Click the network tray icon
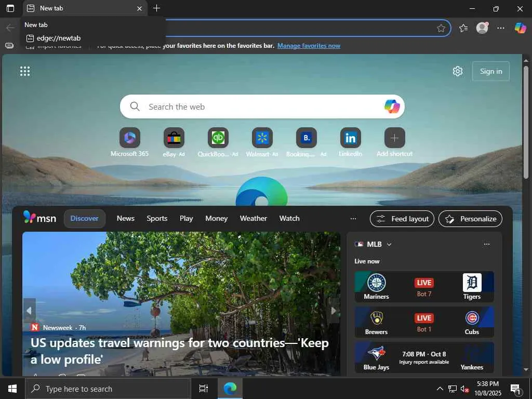532x399 pixels. point(453,389)
